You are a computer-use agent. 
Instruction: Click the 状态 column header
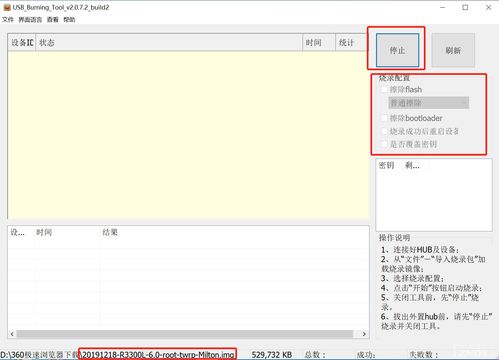point(169,42)
